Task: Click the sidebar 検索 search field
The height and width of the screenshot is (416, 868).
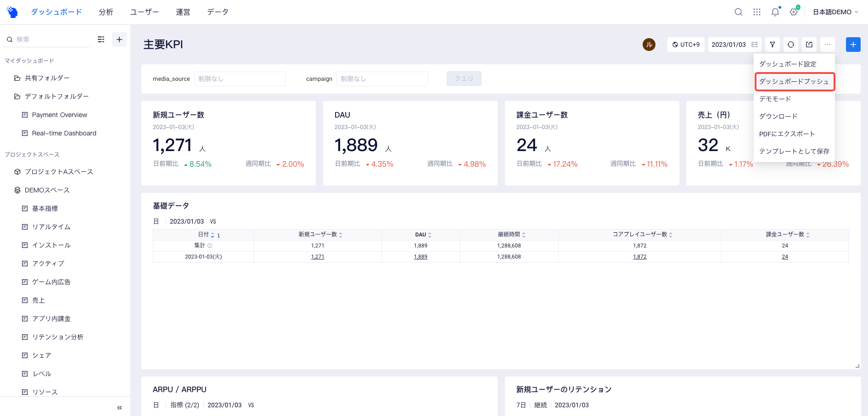Action: [50, 39]
